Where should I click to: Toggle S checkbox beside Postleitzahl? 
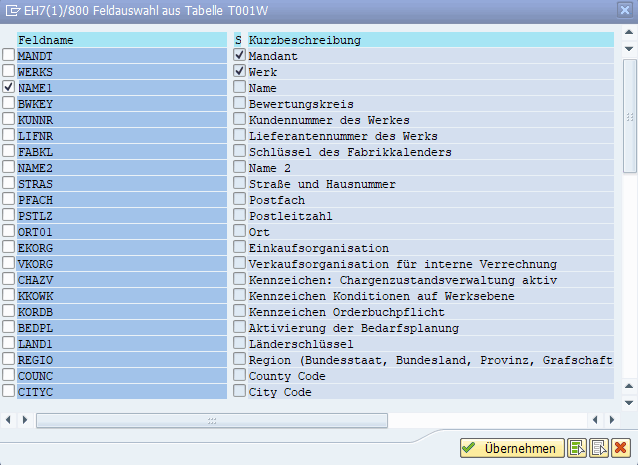(240, 215)
